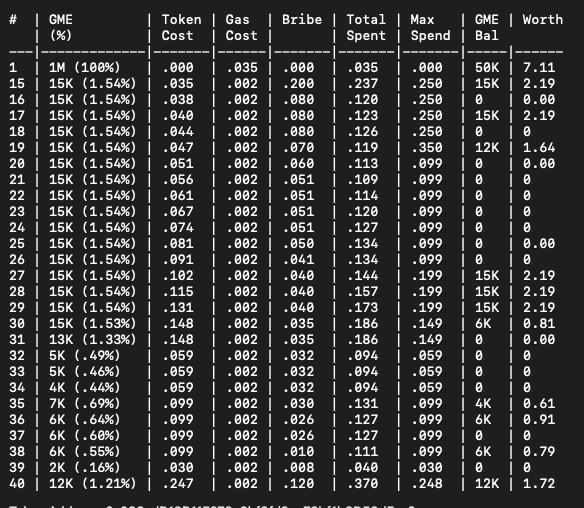Click the '4K (.44%)' cell in row 34
584x508 pixels.
[x=85, y=388]
